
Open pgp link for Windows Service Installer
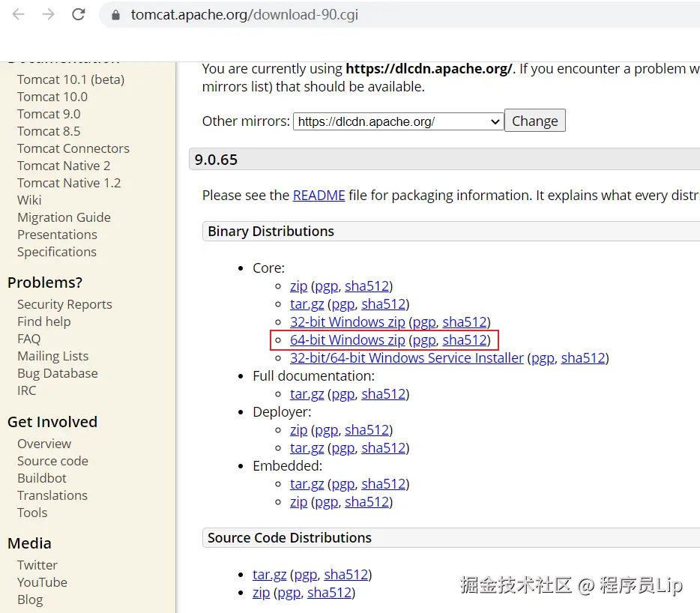tap(543, 358)
